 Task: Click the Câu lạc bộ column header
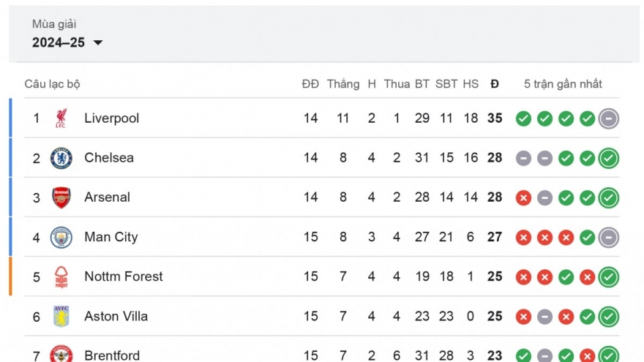click(x=52, y=84)
